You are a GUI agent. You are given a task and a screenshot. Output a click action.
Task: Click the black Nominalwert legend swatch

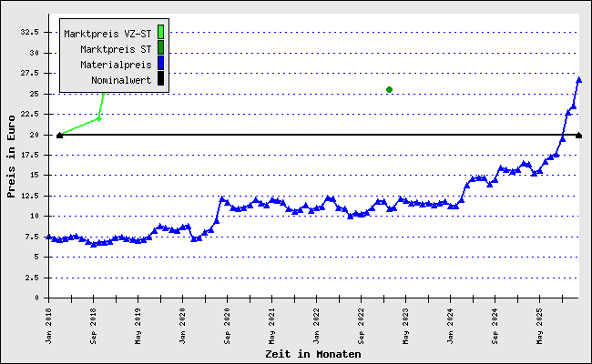click(160, 80)
